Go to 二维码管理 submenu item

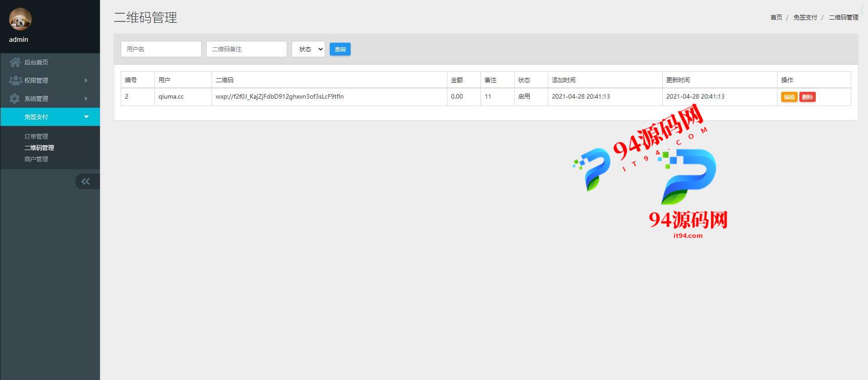tap(39, 148)
